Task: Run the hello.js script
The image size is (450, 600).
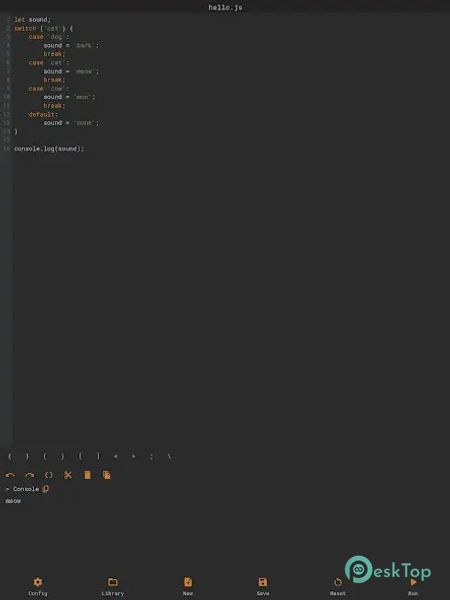Action: click(x=413, y=586)
